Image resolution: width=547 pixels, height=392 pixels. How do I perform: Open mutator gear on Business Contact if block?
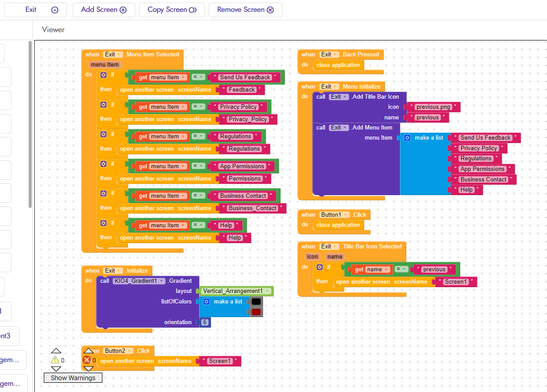[x=103, y=193]
